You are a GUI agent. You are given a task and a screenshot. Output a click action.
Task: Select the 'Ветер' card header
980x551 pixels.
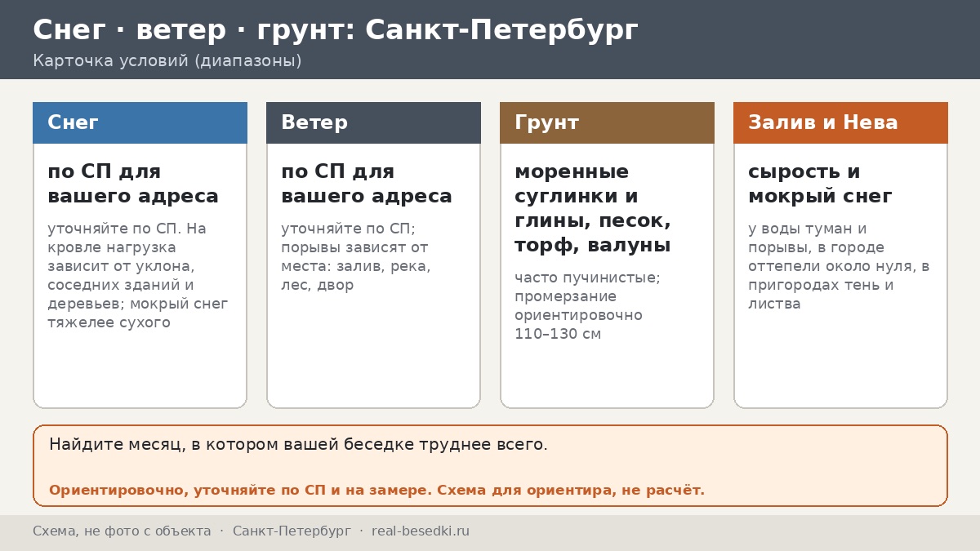point(373,122)
